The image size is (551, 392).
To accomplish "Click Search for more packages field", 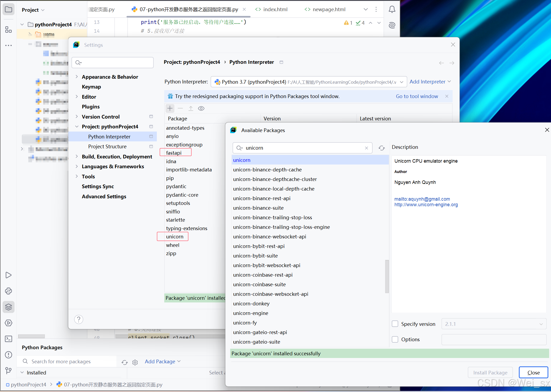I will pos(67,361).
